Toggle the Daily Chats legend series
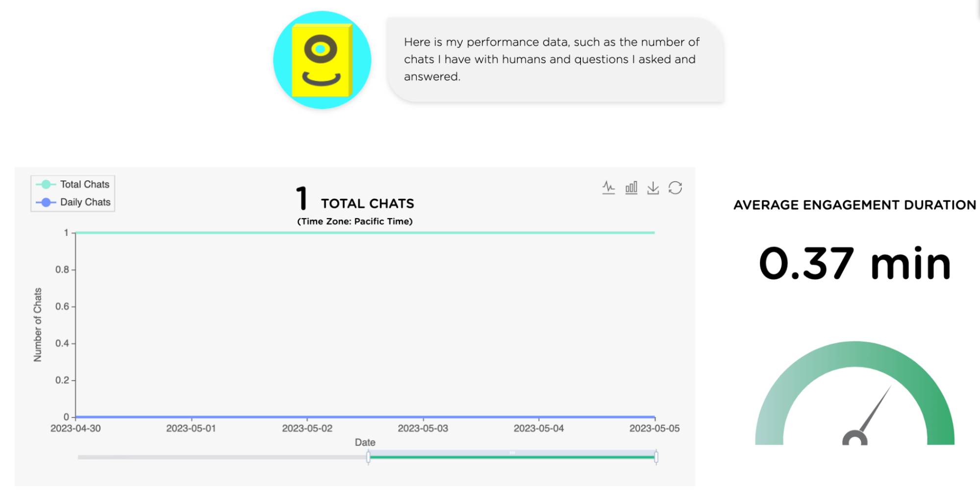The height and width of the screenshot is (494, 980). click(74, 202)
